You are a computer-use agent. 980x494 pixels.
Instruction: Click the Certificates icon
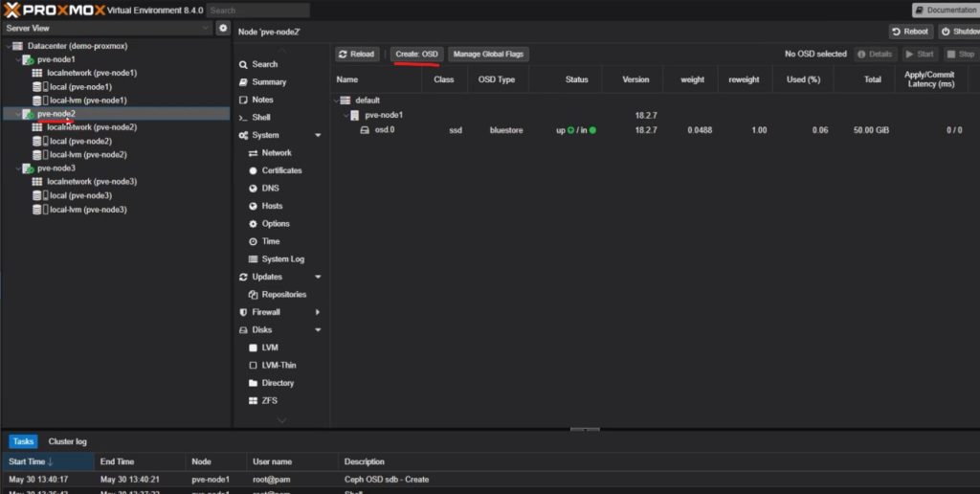253,170
